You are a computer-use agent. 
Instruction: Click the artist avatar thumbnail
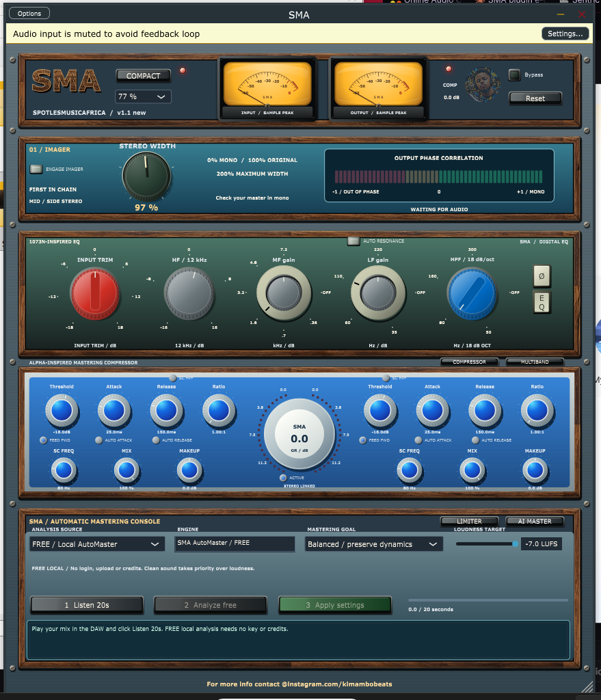[482, 84]
